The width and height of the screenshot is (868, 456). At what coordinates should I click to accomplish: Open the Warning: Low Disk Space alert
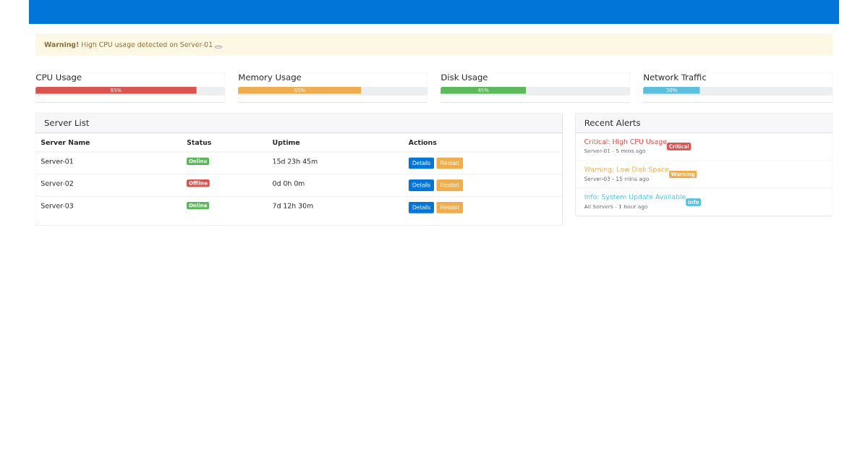pyautogui.click(x=626, y=169)
